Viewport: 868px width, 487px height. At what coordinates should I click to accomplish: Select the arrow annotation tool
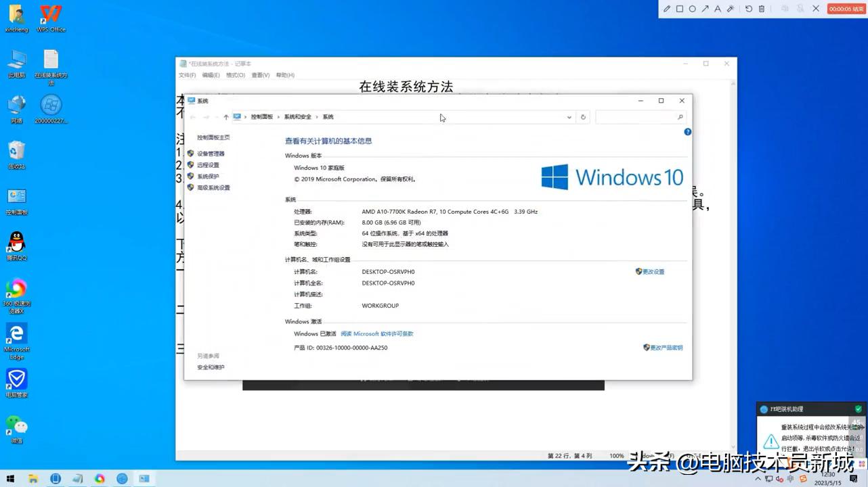pyautogui.click(x=705, y=8)
